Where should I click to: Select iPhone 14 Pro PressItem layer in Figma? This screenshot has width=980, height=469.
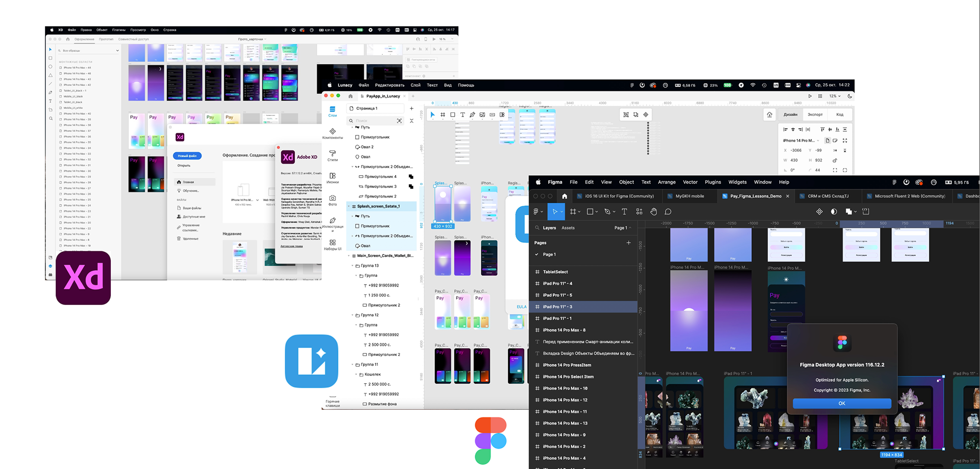point(584,365)
